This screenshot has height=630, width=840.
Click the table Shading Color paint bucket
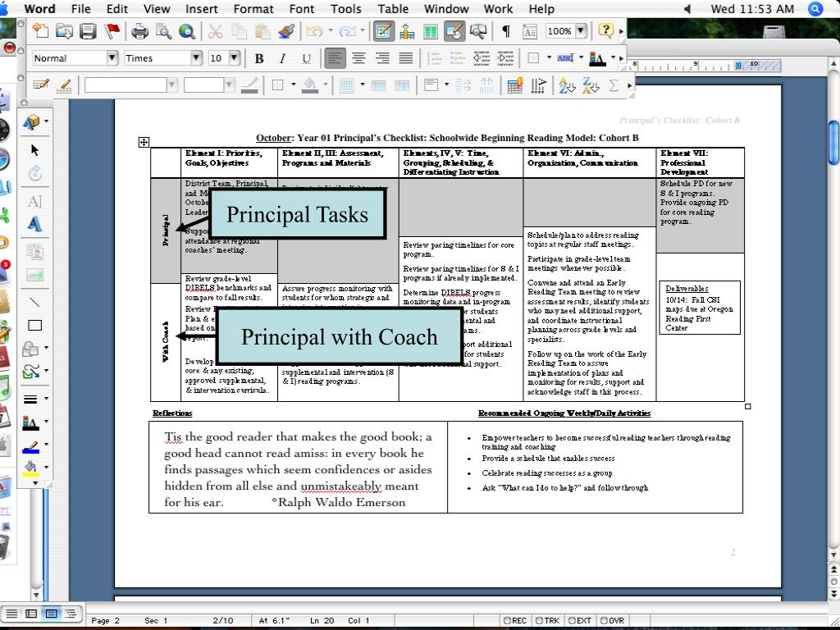pyautogui.click(x=309, y=85)
